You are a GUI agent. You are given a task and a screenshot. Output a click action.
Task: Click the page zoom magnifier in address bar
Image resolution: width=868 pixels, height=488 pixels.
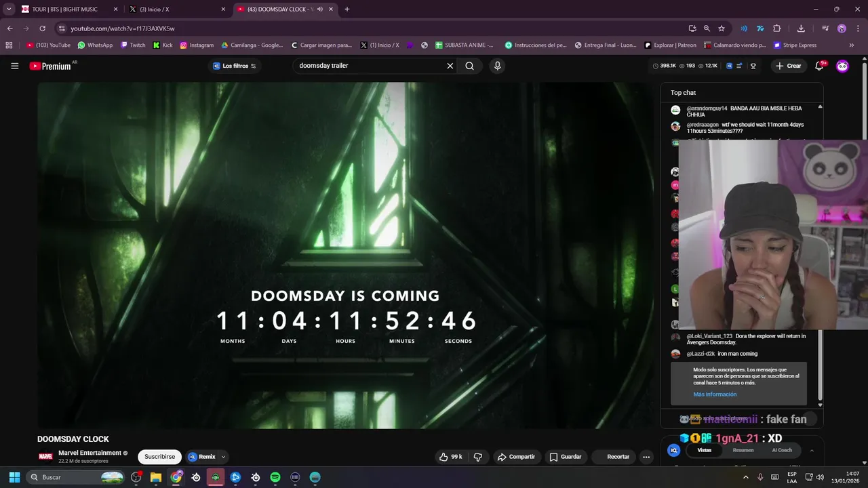(707, 28)
